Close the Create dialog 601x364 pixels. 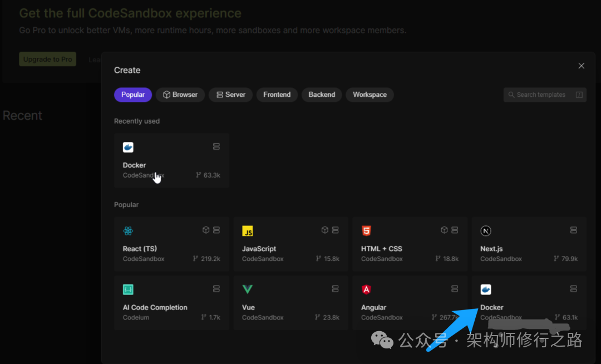click(582, 66)
